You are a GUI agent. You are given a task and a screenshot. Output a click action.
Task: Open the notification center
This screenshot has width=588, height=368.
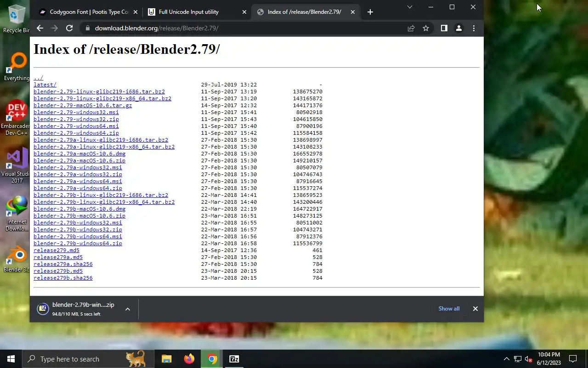pos(573,359)
